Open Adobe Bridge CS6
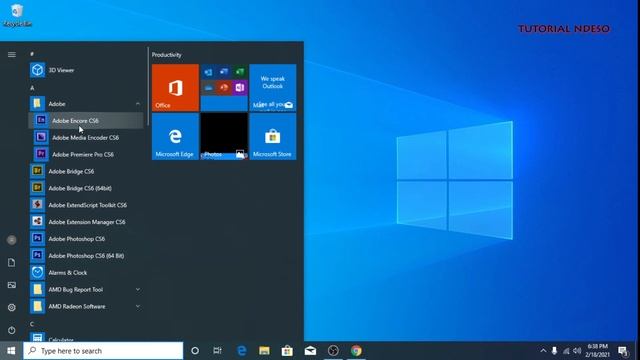This screenshot has height=360, width=640. [x=86, y=171]
